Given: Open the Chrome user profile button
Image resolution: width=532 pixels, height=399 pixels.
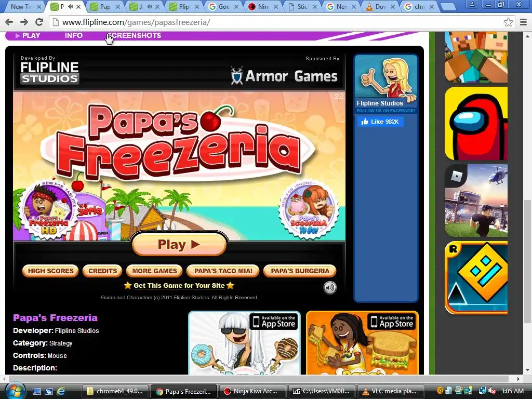Looking at the screenshot, I should pos(472,5).
